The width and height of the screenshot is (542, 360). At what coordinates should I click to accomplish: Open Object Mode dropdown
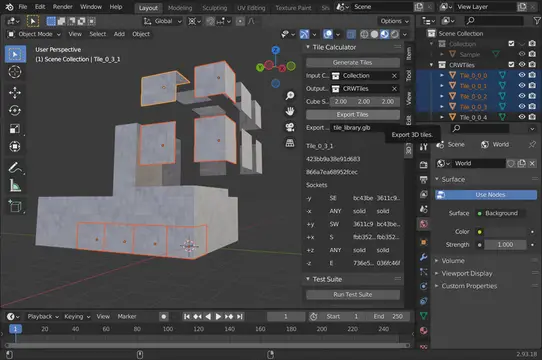click(x=34, y=34)
